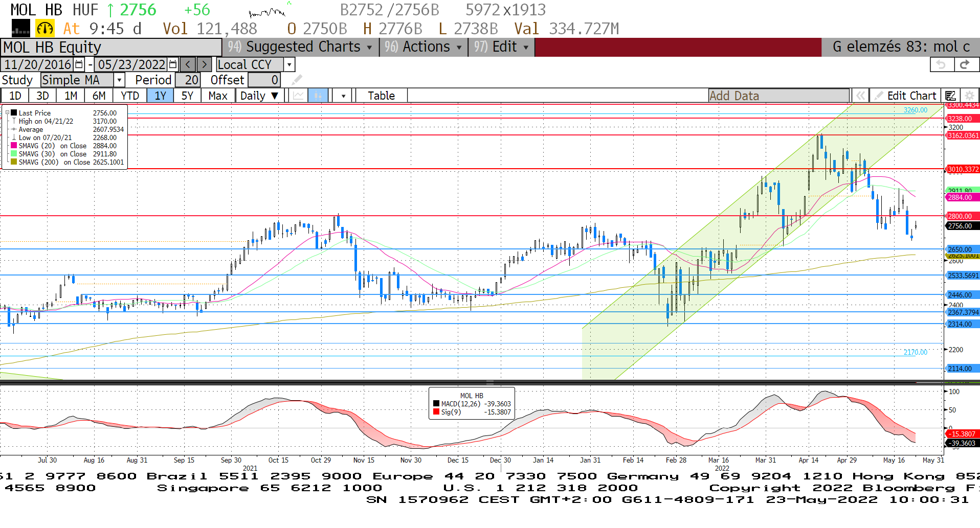This screenshot has height=528, width=980.
Task: Click the -15.3807 signal axis label
Action: point(963,434)
